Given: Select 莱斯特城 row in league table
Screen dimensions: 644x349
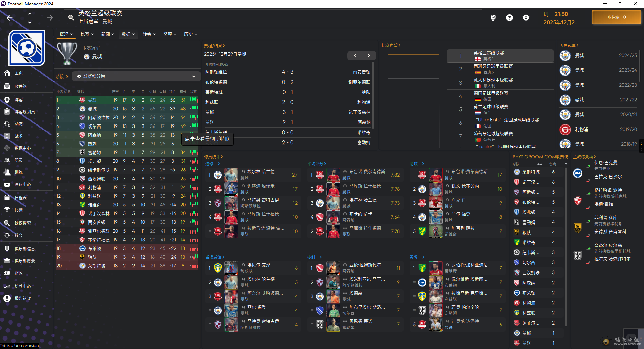Looking at the screenshot, I should (127, 266).
